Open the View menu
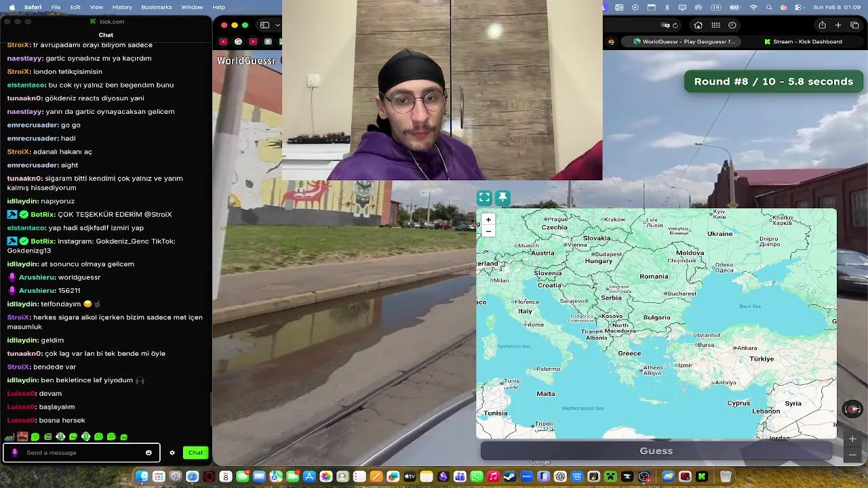 pyautogui.click(x=96, y=7)
